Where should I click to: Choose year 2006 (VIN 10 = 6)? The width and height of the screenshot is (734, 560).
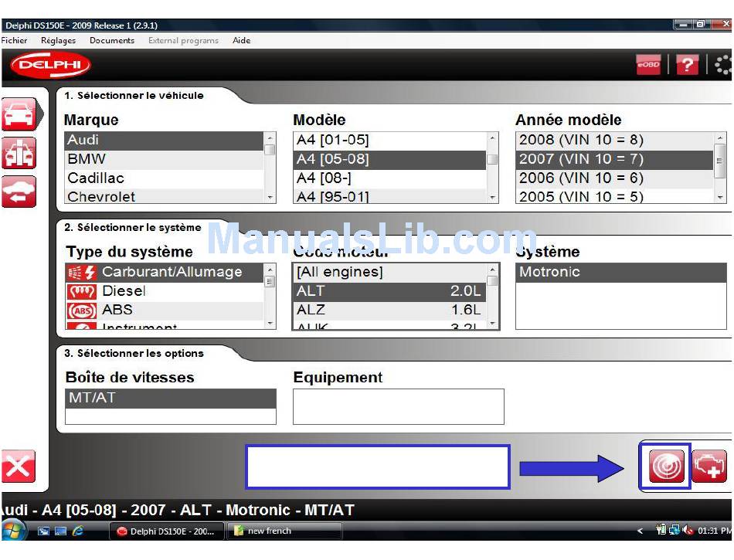coord(615,178)
